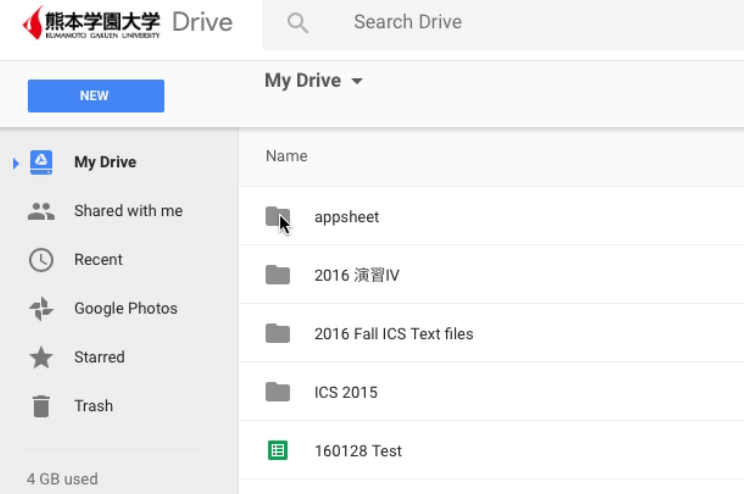Click the My Drive sidebar icon
The height and width of the screenshot is (494, 744).
click(41, 162)
